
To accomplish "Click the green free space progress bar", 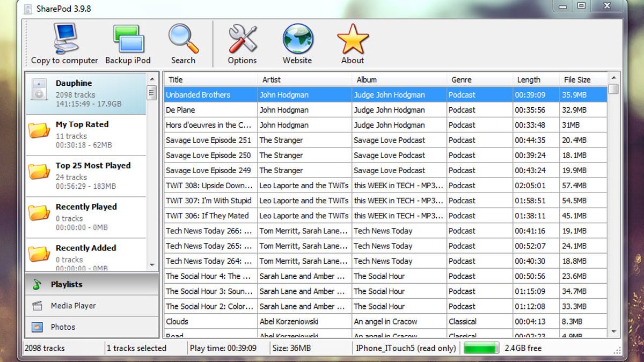I will [481, 348].
